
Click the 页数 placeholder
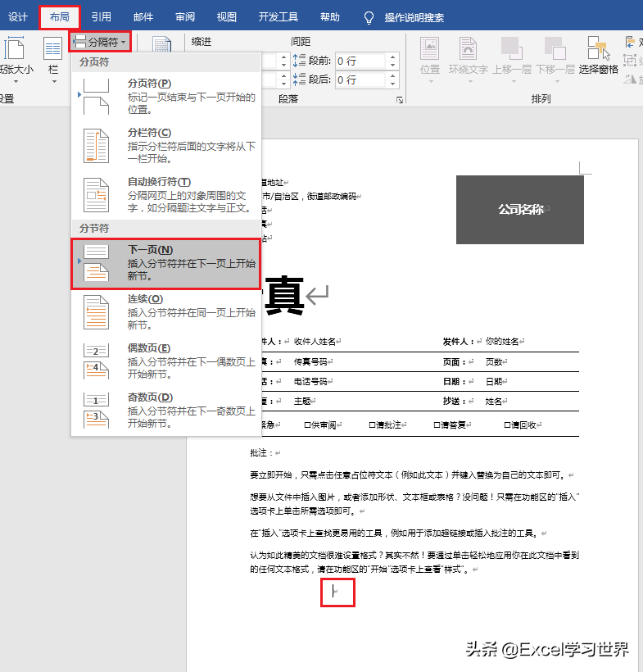click(494, 361)
